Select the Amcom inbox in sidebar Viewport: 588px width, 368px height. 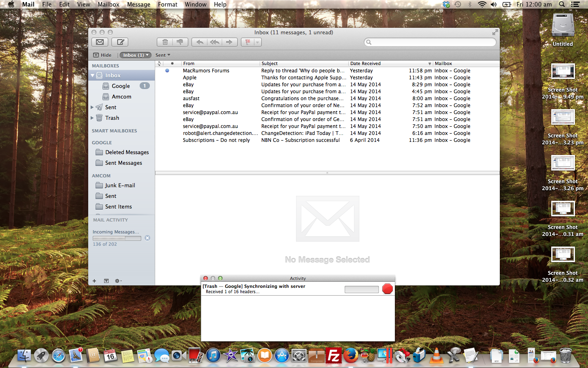point(121,96)
